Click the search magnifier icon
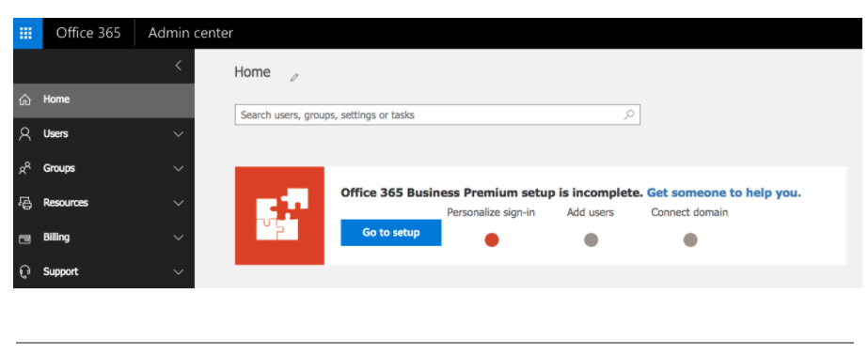 (629, 115)
